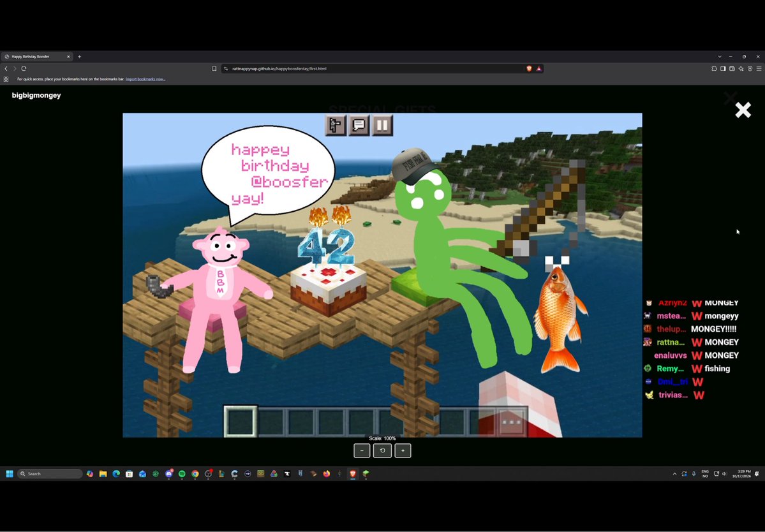Click the MONGEY!!!!! chat message

click(x=714, y=329)
